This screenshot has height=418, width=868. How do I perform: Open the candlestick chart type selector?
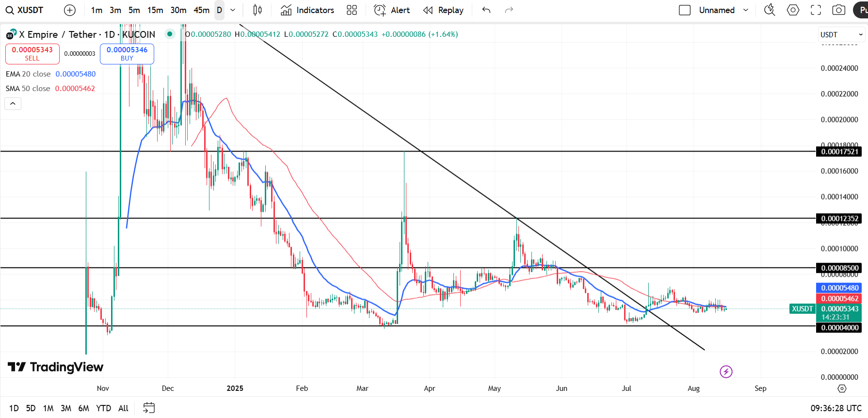[x=257, y=10]
